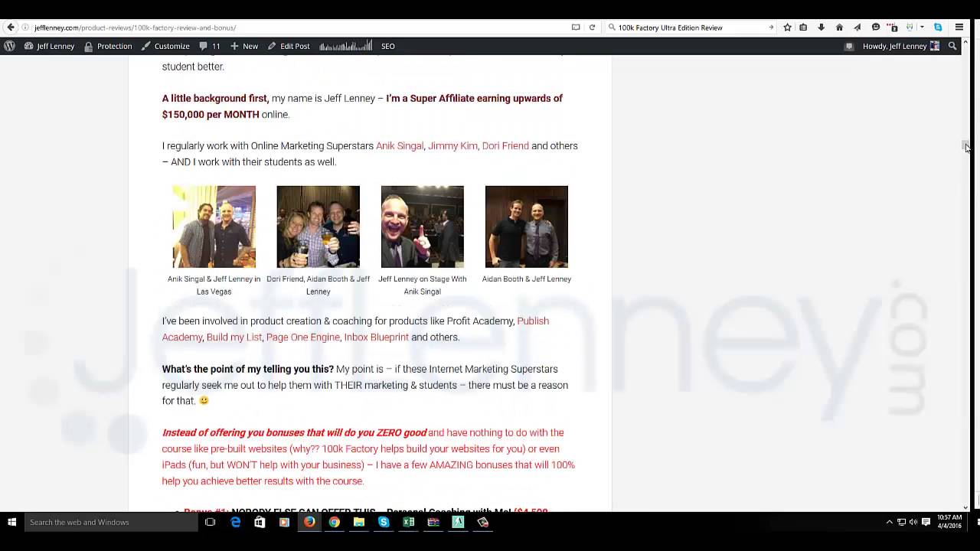Go to browser home page icon
980x551 pixels.
coord(839,28)
